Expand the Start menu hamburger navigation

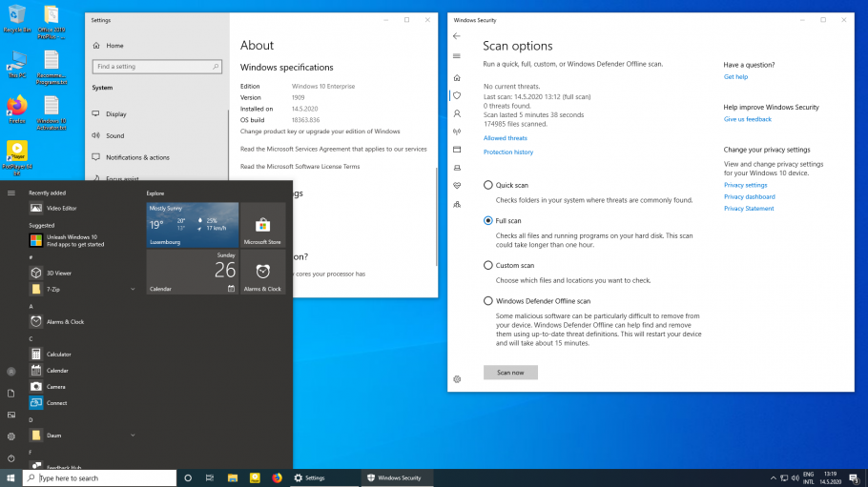tap(11, 193)
